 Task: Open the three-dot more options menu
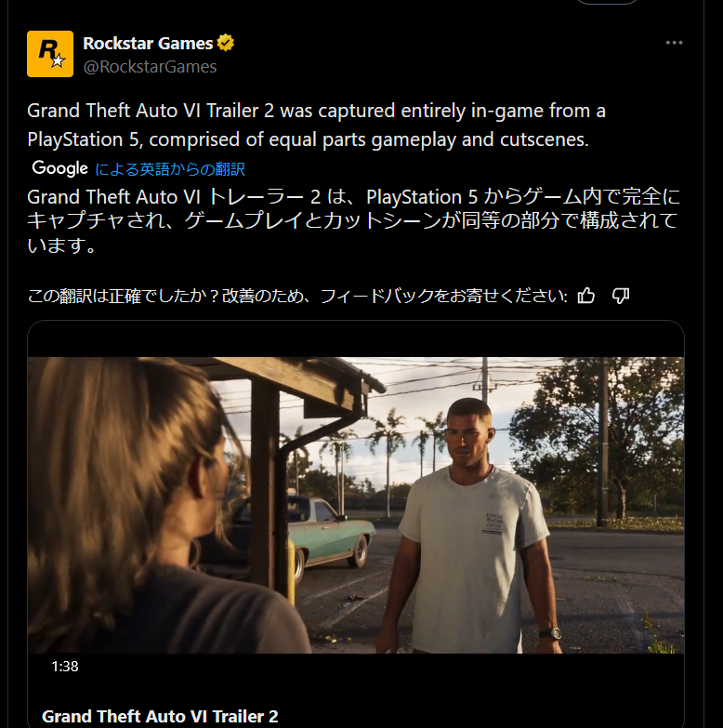coord(674,43)
